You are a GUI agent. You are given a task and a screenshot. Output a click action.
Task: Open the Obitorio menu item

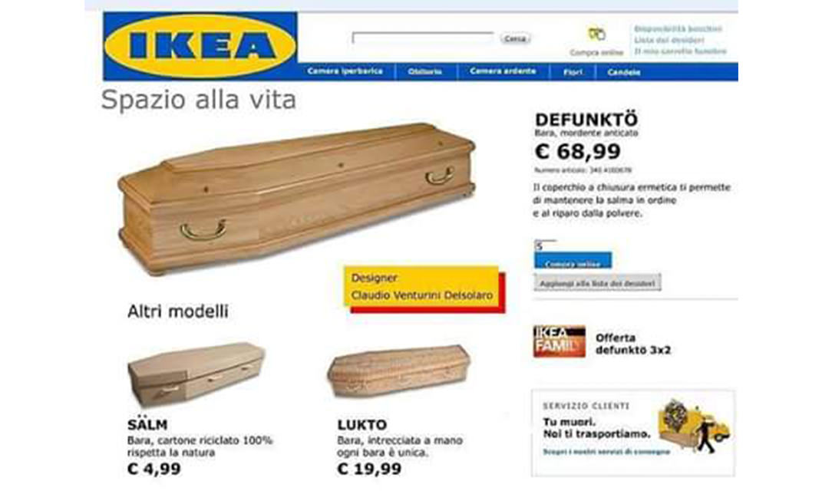425,72
